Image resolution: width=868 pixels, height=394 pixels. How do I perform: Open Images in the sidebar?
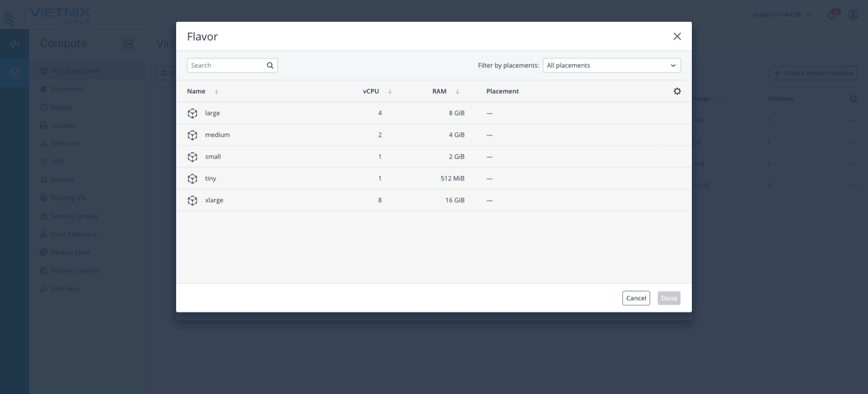87,107
